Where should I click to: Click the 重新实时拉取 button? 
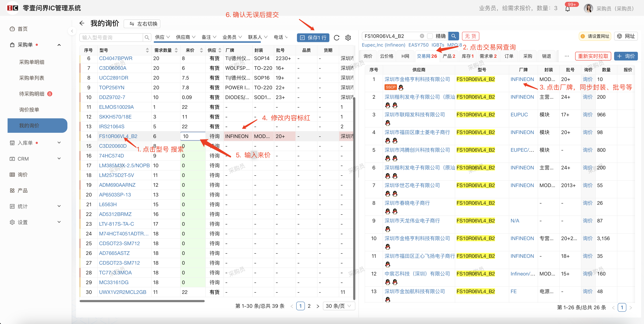click(593, 56)
